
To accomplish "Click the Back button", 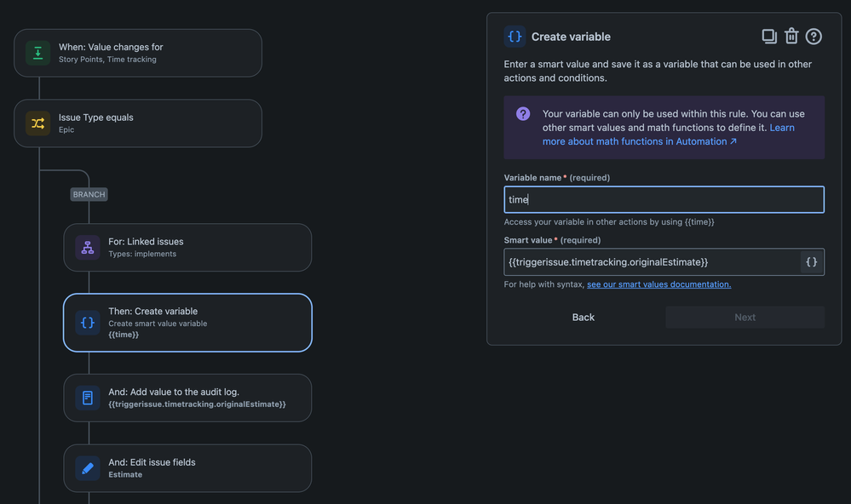I will 584,318.
